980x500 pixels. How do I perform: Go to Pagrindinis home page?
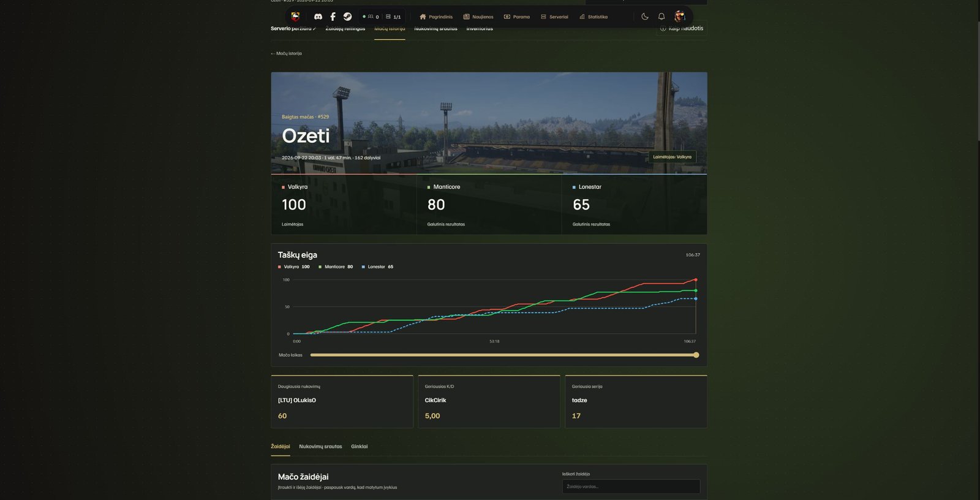pyautogui.click(x=436, y=17)
